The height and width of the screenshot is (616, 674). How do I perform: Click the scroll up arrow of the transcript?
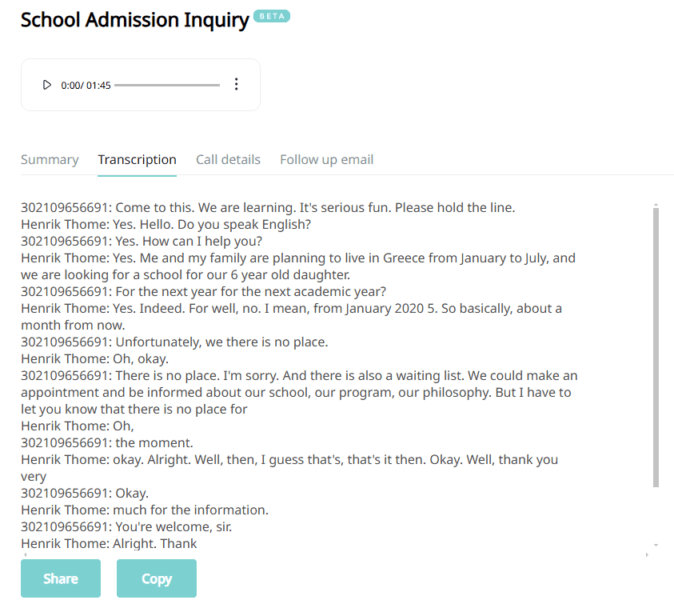pyautogui.click(x=656, y=205)
